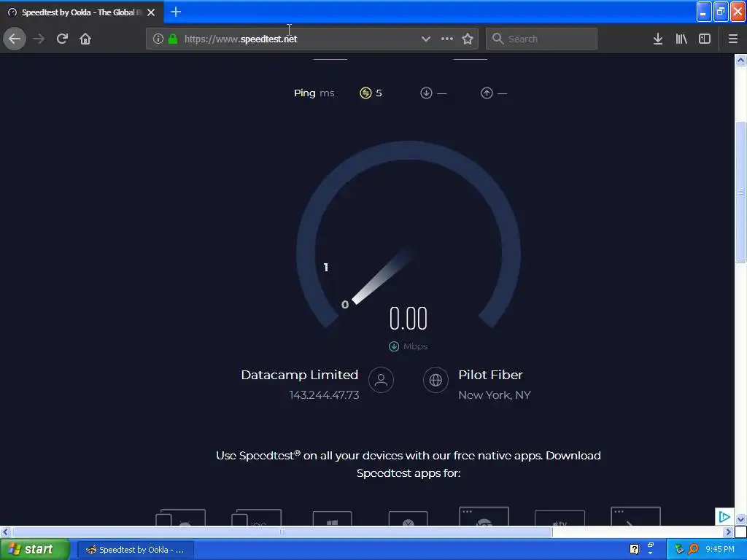The height and width of the screenshot is (560, 747).
Task: Open the page actions three-dot menu
Action: tap(447, 39)
